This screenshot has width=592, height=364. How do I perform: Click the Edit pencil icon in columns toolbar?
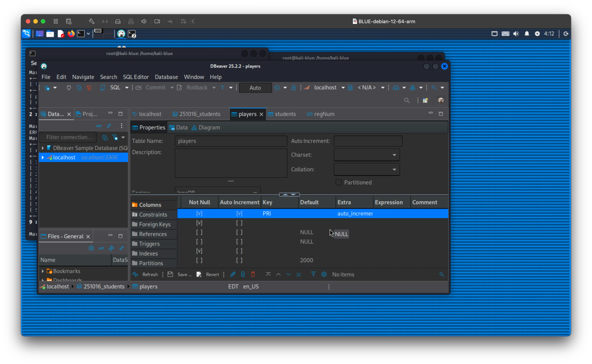[233, 274]
